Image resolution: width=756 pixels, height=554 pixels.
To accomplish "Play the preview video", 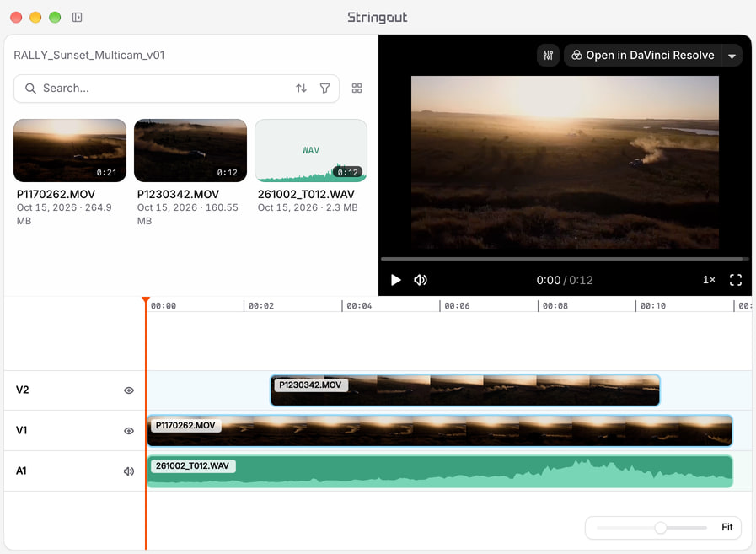I will point(396,280).
